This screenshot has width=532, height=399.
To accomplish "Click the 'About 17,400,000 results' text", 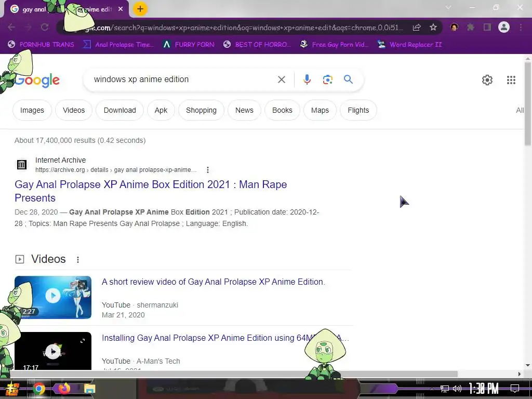I will pyautogui.click(x=80, y=140).
